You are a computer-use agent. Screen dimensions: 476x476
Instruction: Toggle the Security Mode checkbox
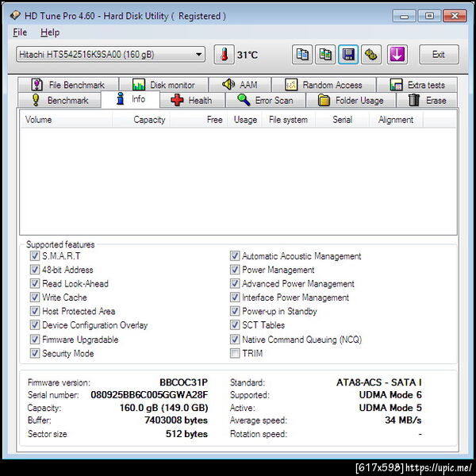click(x=35, y=353)
